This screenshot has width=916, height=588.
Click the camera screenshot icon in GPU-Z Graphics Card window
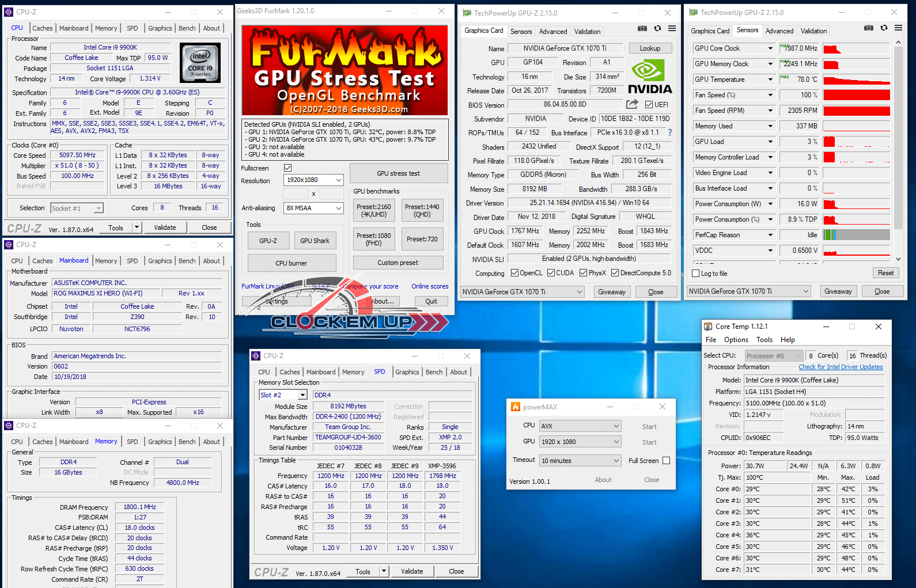click(x=642, y=29)
